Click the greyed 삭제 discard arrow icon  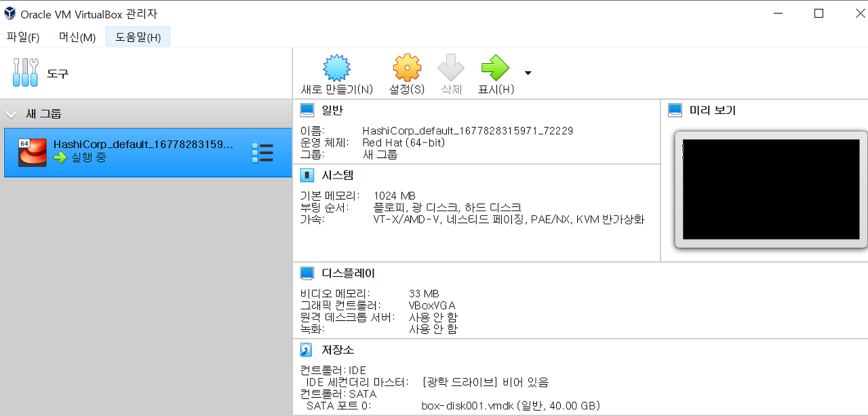coord(451,68)
